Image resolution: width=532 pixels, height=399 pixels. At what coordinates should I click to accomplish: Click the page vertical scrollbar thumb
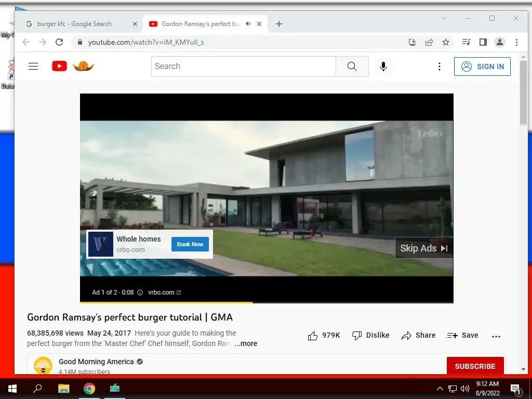[524, 92]
